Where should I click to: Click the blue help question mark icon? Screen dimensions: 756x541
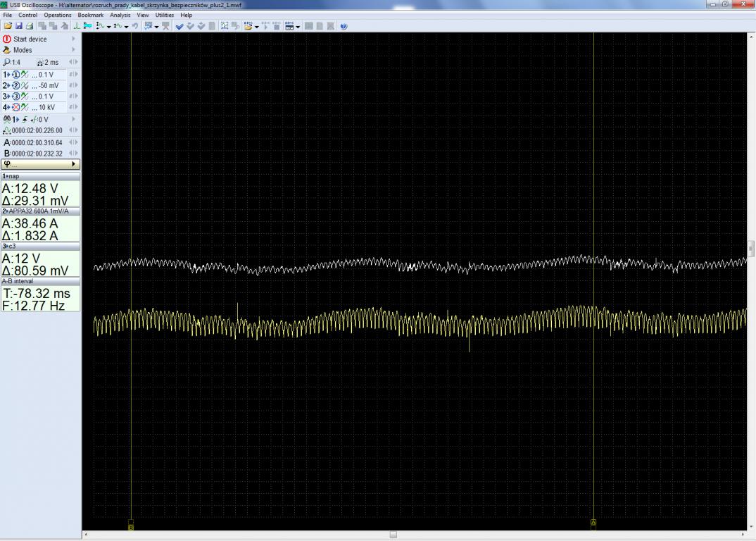coord(344,26)
